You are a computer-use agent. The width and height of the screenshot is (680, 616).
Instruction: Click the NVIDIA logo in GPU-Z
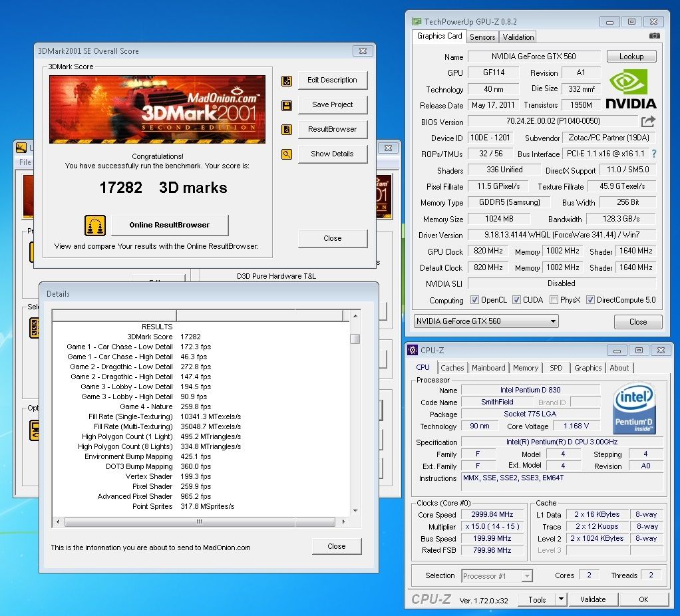tap(631, 90)
